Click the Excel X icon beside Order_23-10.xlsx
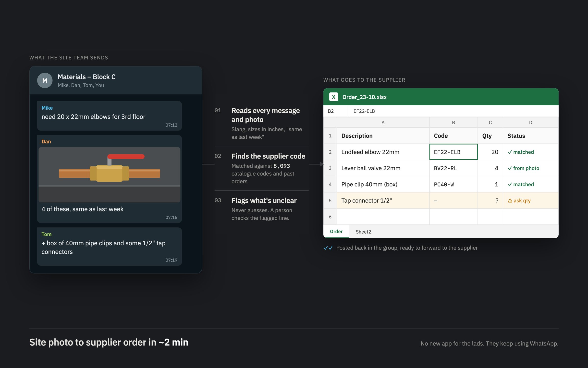The width and height of the screenshot is (588, 368). pos(333,97)
